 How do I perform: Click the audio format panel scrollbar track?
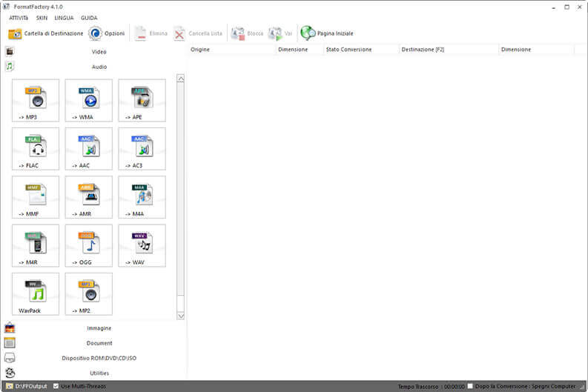pyautogui.click(x=181, y=197)
